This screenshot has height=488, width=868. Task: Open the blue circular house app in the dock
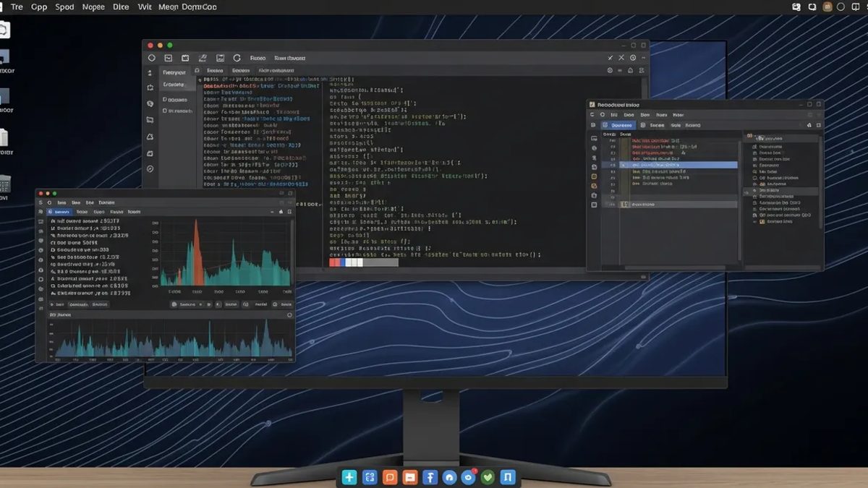(x=449, y=477)
